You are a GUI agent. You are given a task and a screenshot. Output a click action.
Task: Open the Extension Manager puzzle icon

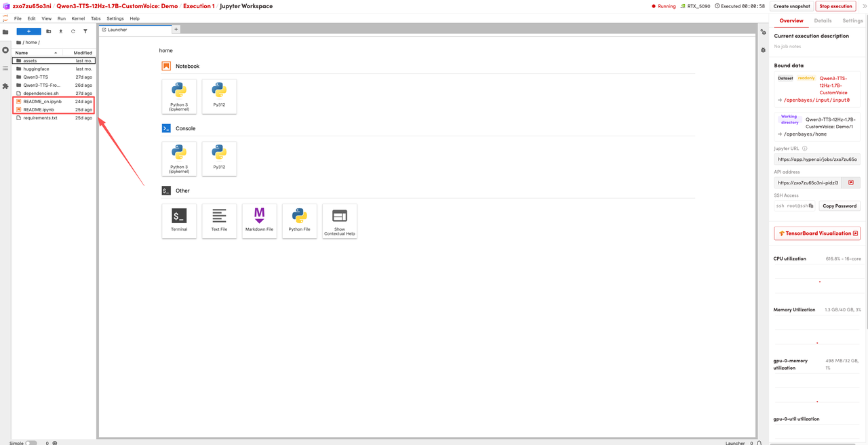coord(5,86)
